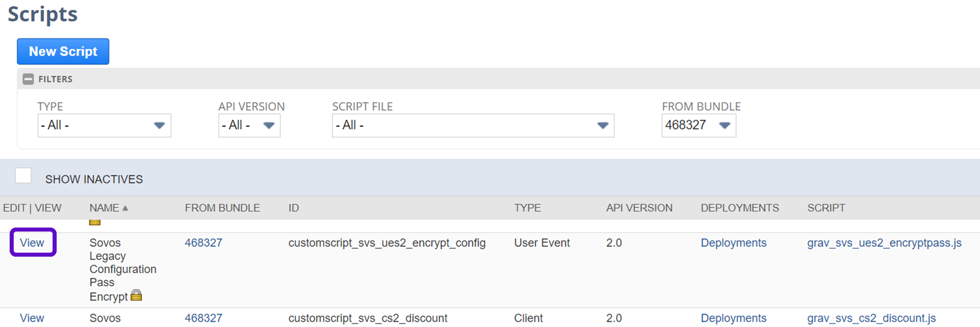
Task: View the customscript_svs_cs2_discount script
Action: click(32, 318)
